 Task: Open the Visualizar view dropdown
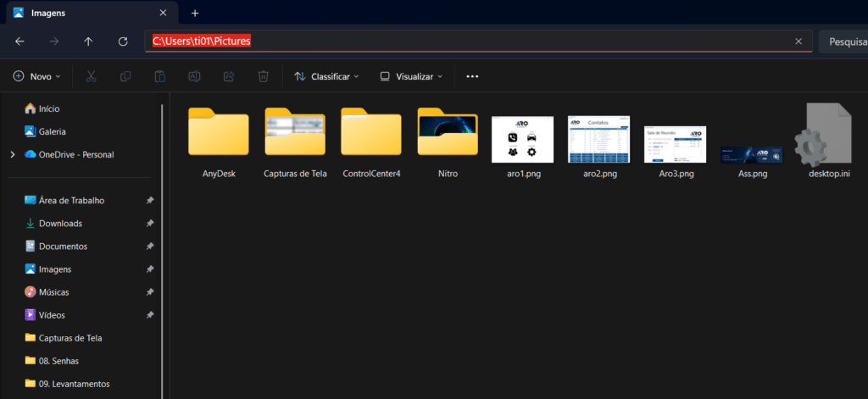[x=411, y=76]
